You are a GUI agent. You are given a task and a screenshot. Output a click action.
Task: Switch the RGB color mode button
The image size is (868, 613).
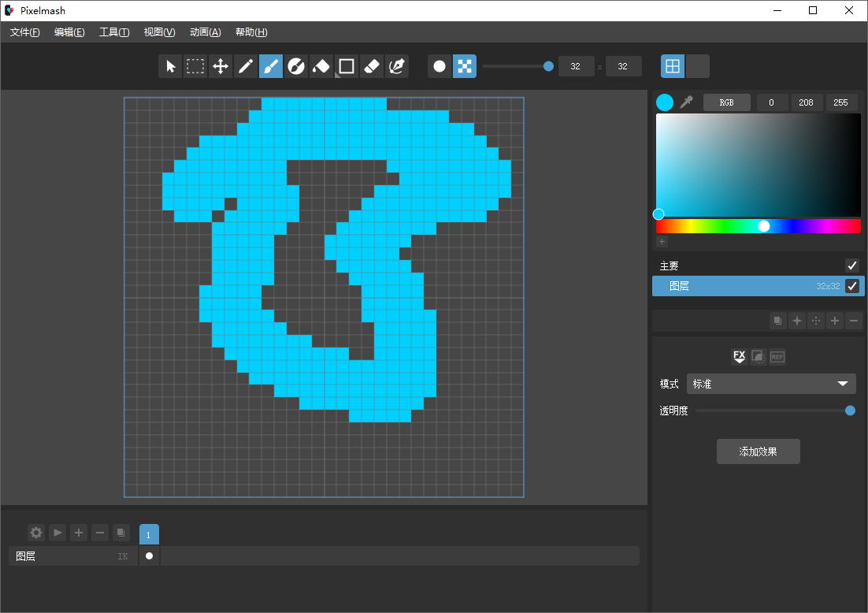click(727, 102)
